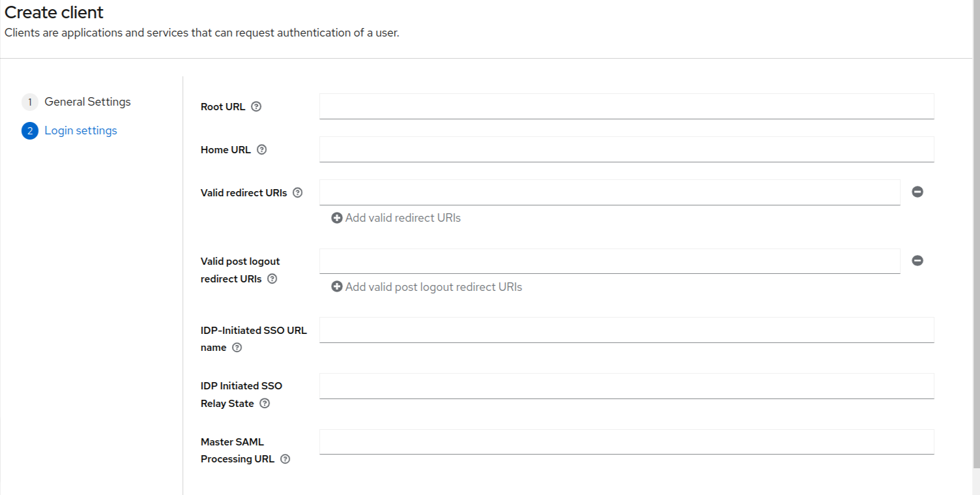Open Master SAML Processing URL help icon
Screen dimensions: 980x495
coord(285,459)
